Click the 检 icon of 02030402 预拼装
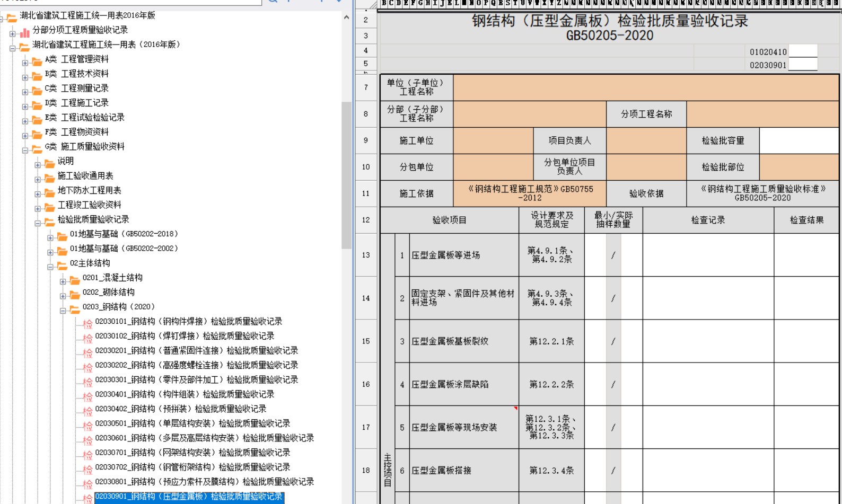842x504 pixels. [87, 411]
